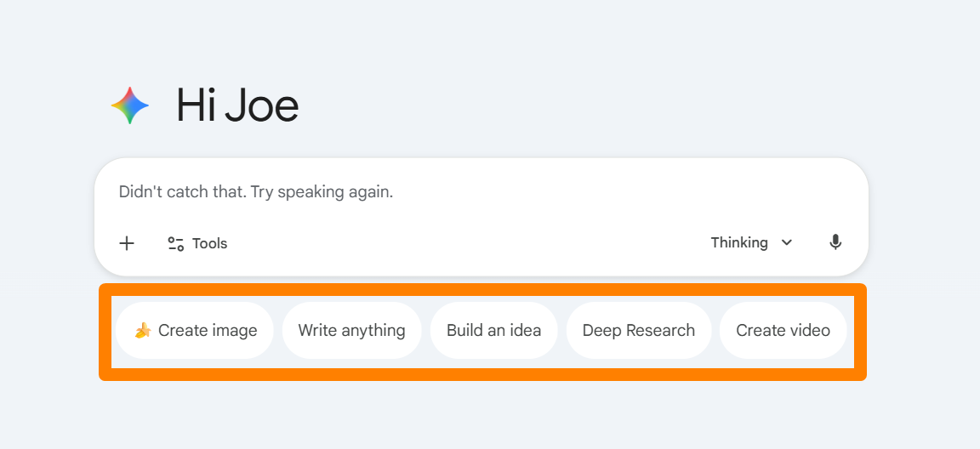The height and width of the screenshot is (449, 980).
Task: Click the plus icon to add files
Action: tap(127, 243)
